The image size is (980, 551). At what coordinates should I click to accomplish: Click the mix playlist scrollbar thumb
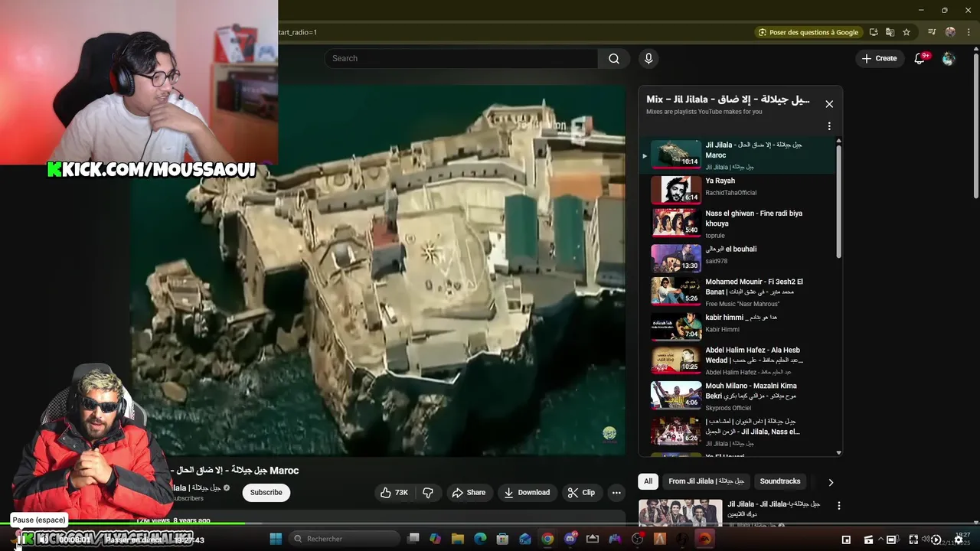(838, 201)
